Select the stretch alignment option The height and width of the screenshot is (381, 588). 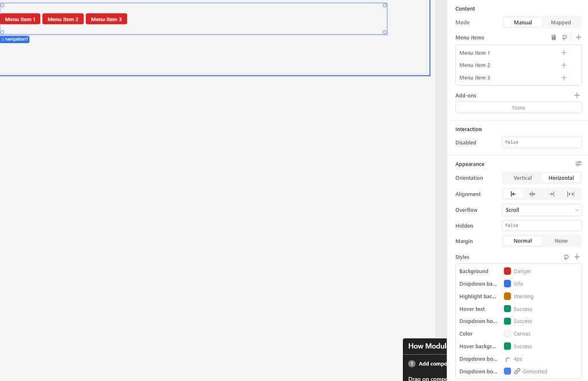coord(570,194)
